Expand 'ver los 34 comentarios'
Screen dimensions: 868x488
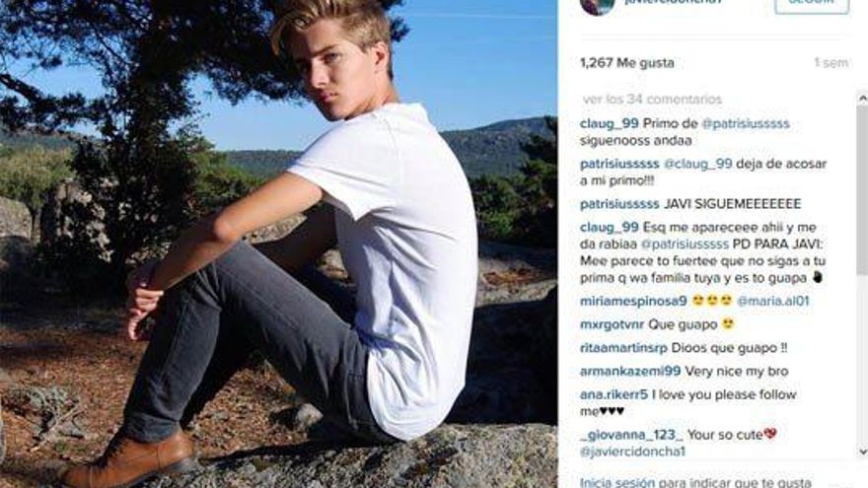[652, 100]
